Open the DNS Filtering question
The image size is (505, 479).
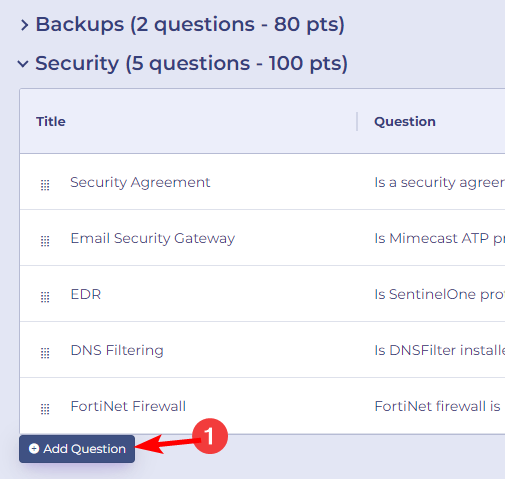[x=117, y=350]
